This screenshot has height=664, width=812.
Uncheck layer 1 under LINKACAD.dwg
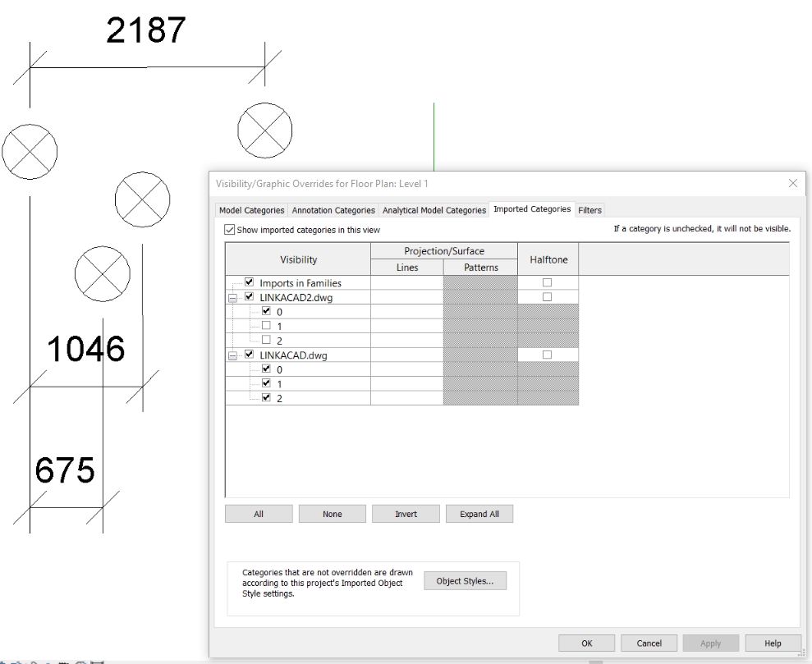pos(266,383)
